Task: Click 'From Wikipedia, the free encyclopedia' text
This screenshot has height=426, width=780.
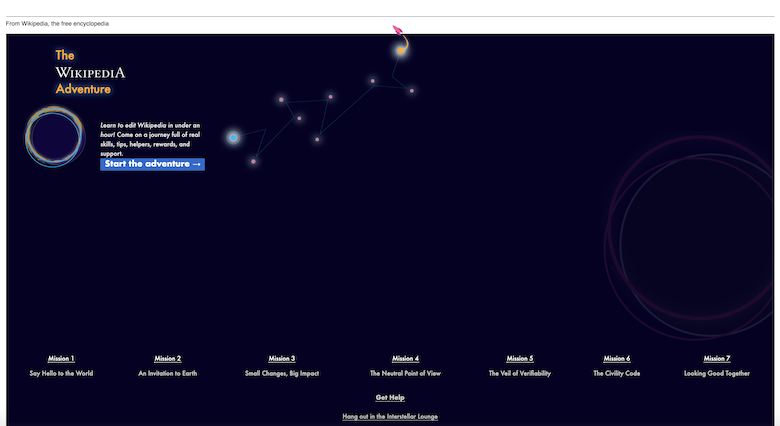Action: coord(57,23)
